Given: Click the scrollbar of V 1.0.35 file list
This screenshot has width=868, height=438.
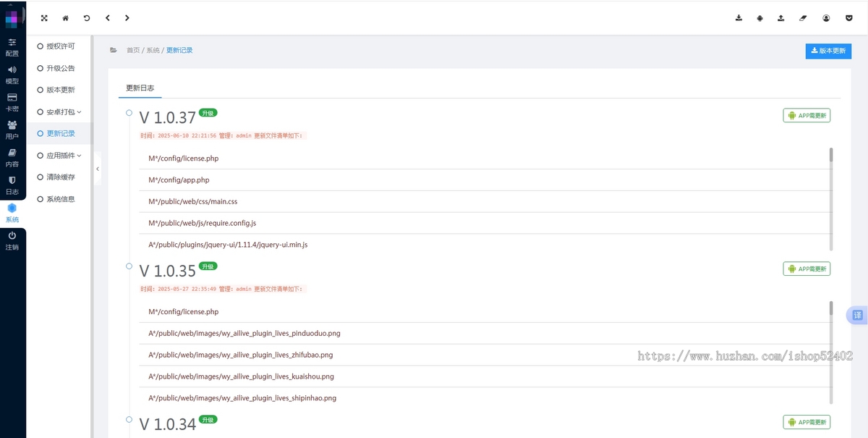Looking at the screenshot, I should tap(831, 353).
